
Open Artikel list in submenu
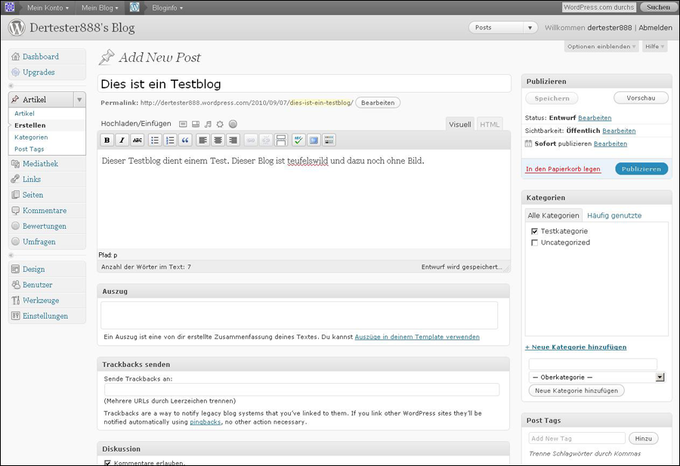point(24,113)
